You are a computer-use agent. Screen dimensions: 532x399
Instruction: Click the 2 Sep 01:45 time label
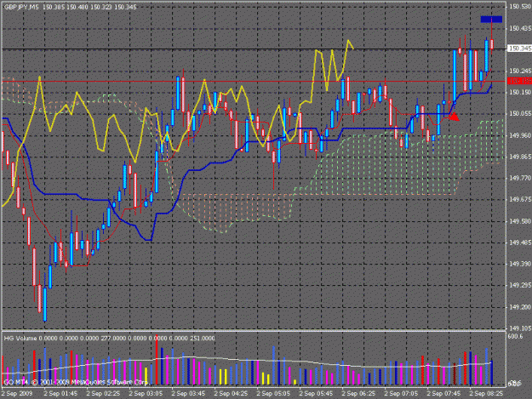[60, 394]
